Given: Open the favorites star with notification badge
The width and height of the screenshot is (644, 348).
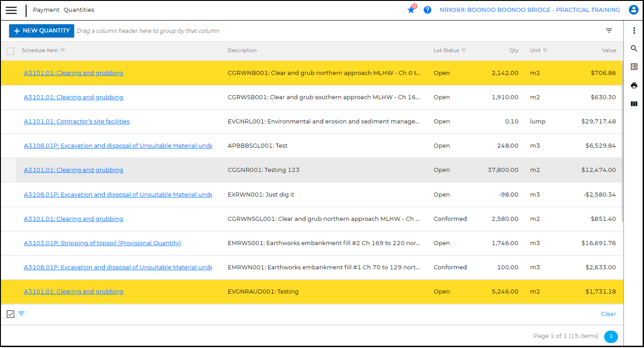Looking at the screenshot, I should point(411,10).
